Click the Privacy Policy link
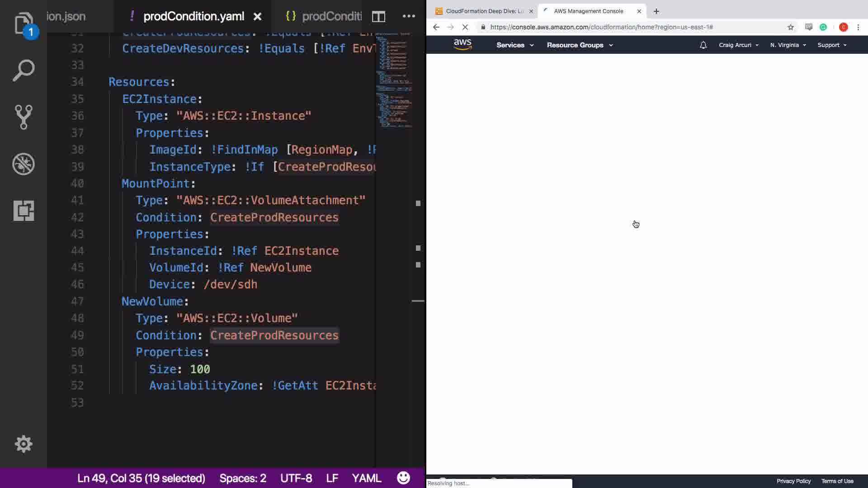 tap(793, 481)
